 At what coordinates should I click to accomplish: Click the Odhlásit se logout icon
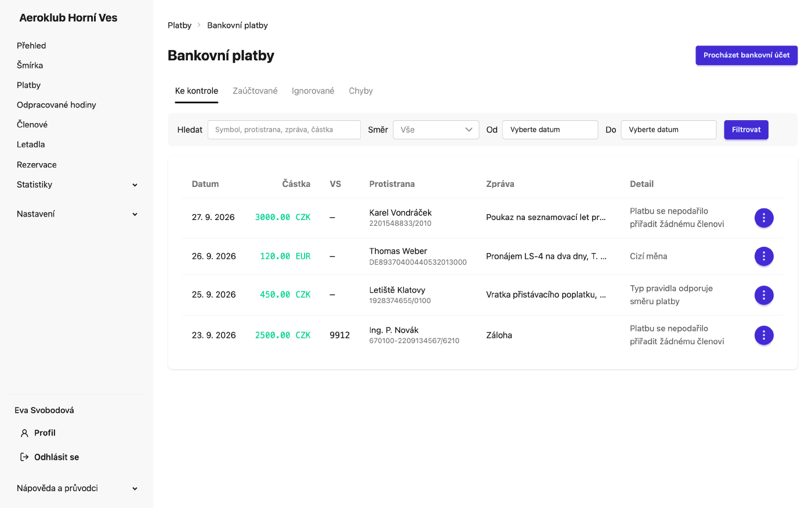(24, 457)
